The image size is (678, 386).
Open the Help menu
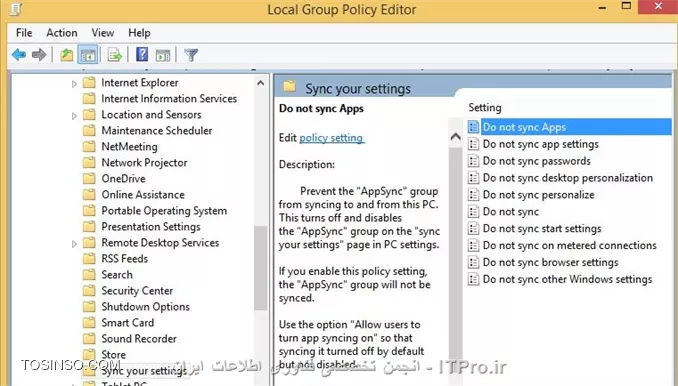point(139,33)
